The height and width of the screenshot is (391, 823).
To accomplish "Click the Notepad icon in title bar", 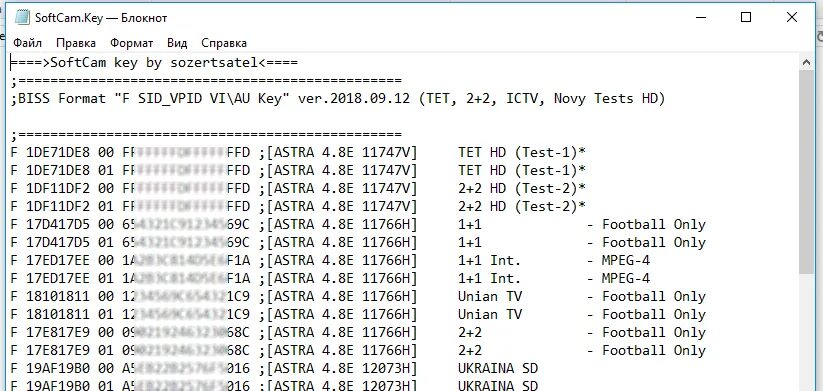I will coord(22,17).
